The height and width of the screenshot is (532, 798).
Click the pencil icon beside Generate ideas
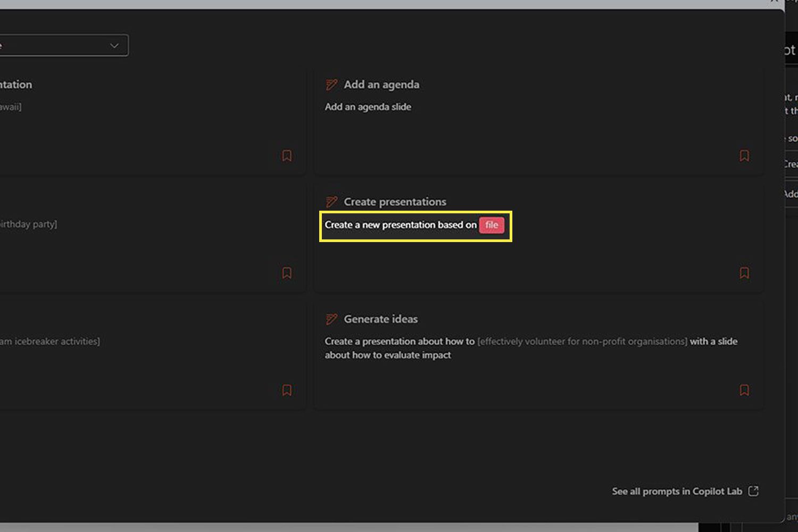[331, 319]
